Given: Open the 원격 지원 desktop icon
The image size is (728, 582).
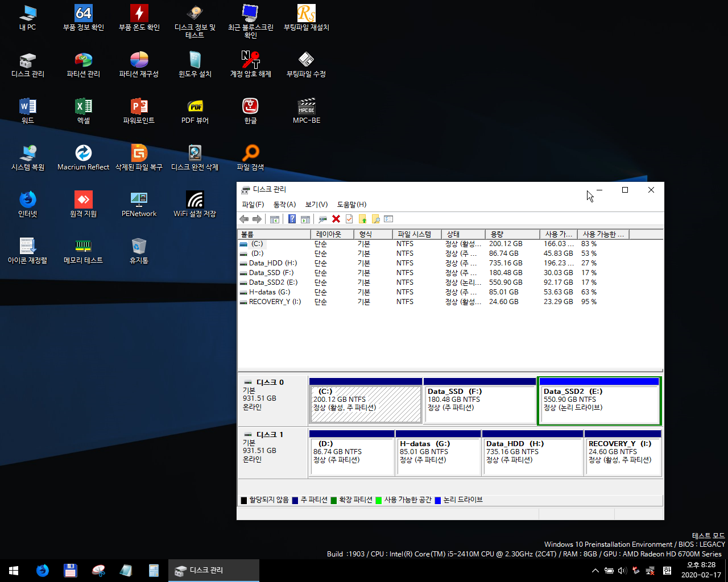Looking at the screenshot, I should 84,205.
